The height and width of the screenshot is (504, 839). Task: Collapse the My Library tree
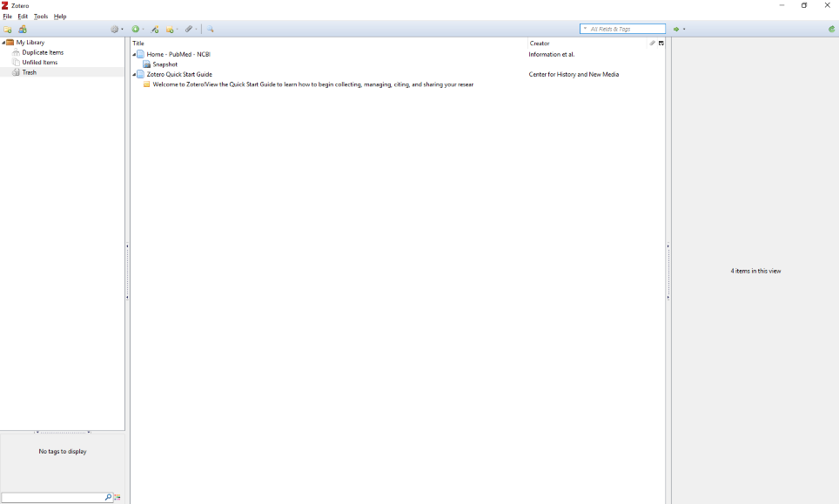pyautogui.click(x=3, y=43)
